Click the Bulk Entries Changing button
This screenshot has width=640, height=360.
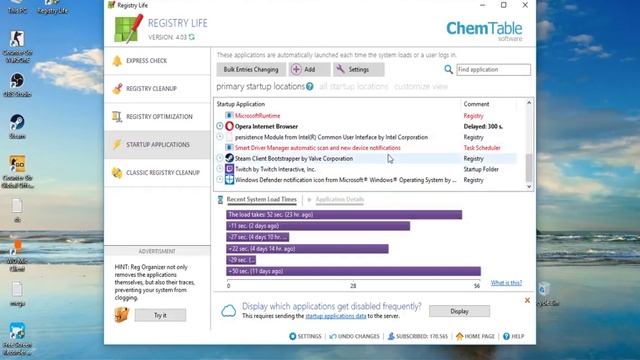[x=251, y=70]
